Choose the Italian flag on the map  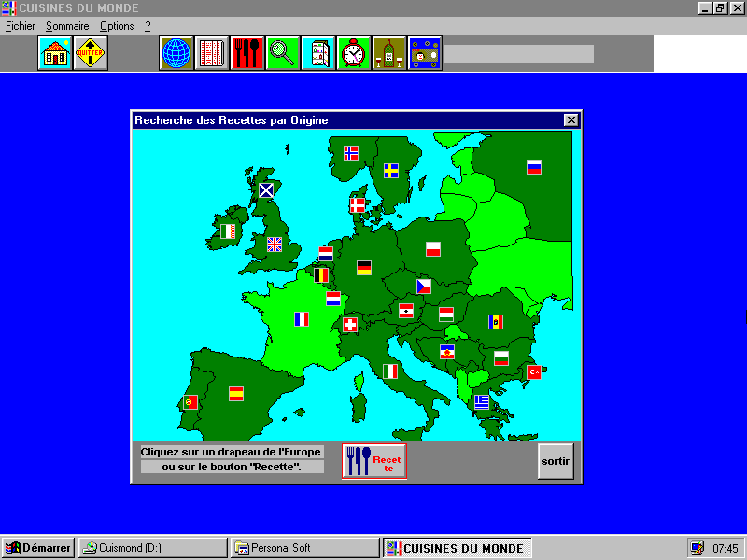[390, 371]
